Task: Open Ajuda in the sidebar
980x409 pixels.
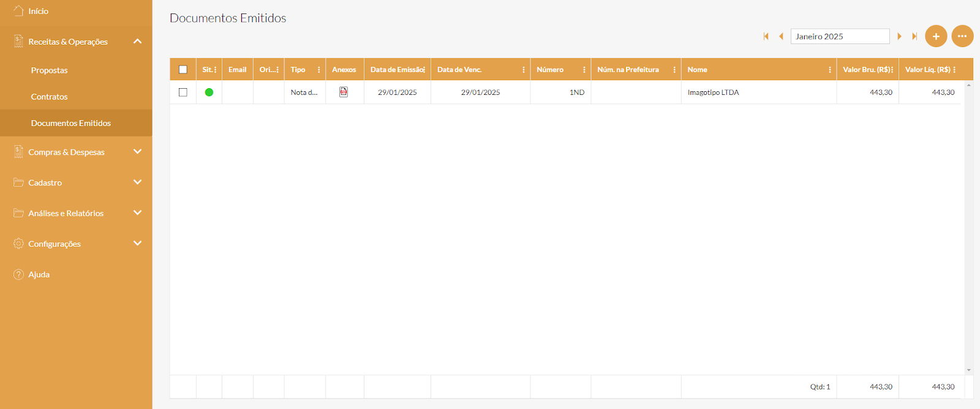Action: [x=39, y=274]
